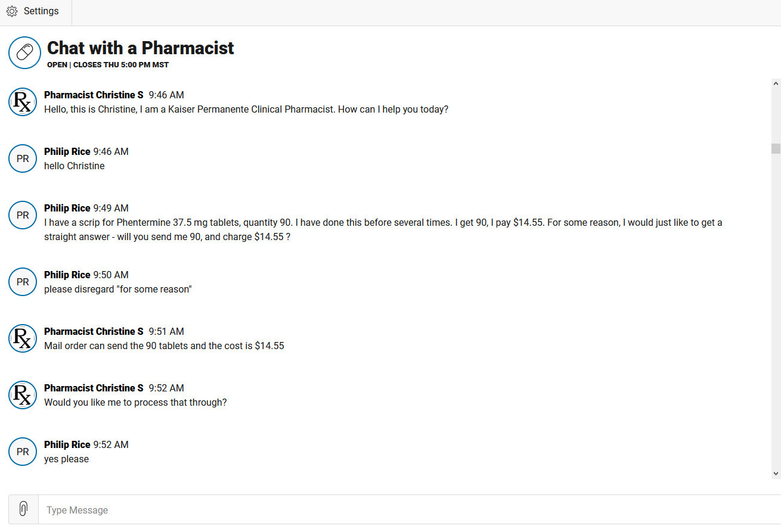Click the PR avatar next to 'yes please'
The width and height of the screenshot is (781, 532).
click(23, 452)
